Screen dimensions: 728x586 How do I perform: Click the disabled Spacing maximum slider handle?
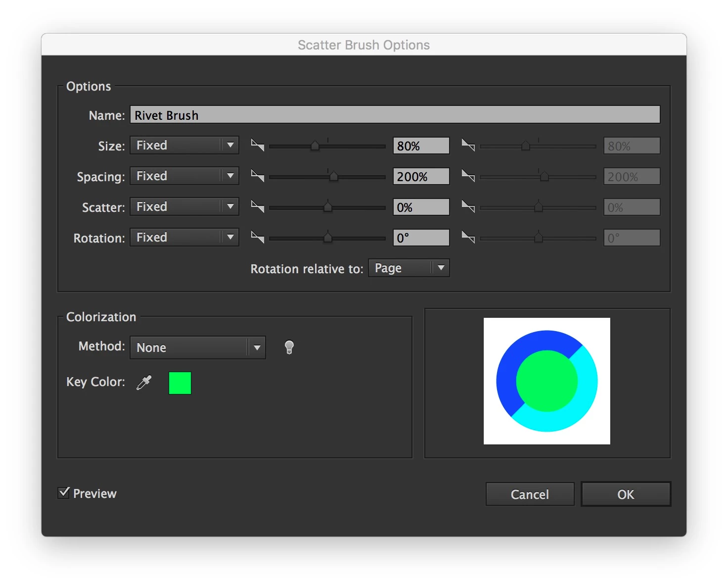(545, 176)
